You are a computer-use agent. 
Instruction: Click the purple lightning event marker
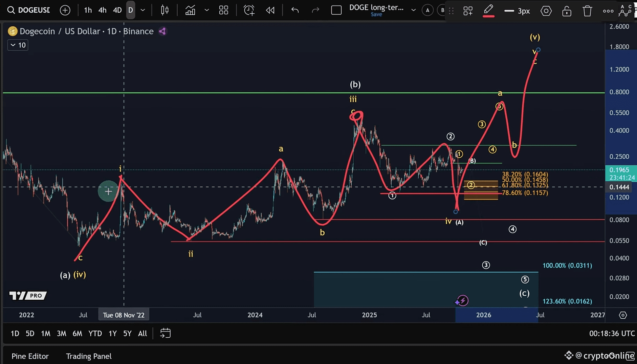pos(462,300)
